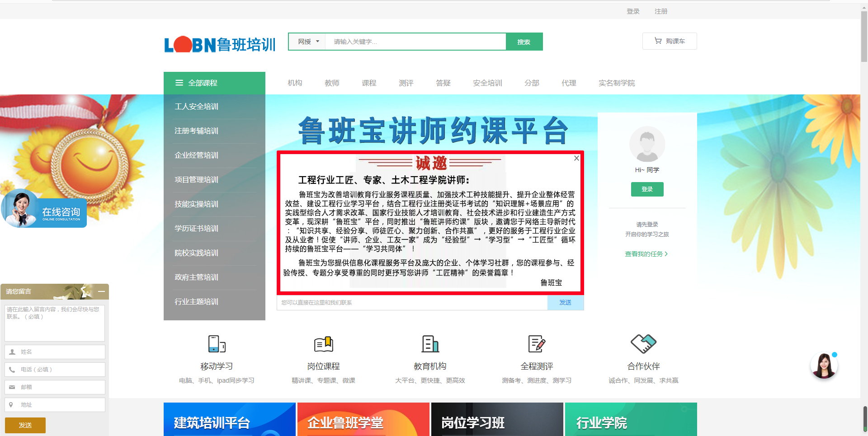Click the 岗位课程 book icon
Viewport: 868px width, 436px height.
[324, 344]
